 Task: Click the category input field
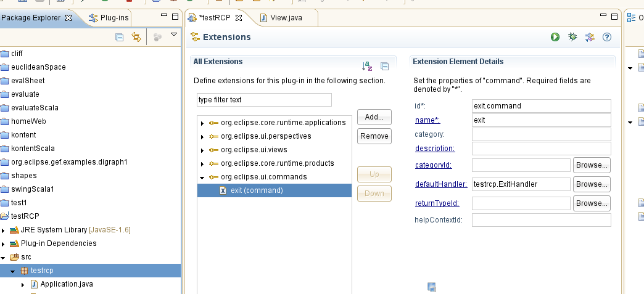tap(542, 134)
